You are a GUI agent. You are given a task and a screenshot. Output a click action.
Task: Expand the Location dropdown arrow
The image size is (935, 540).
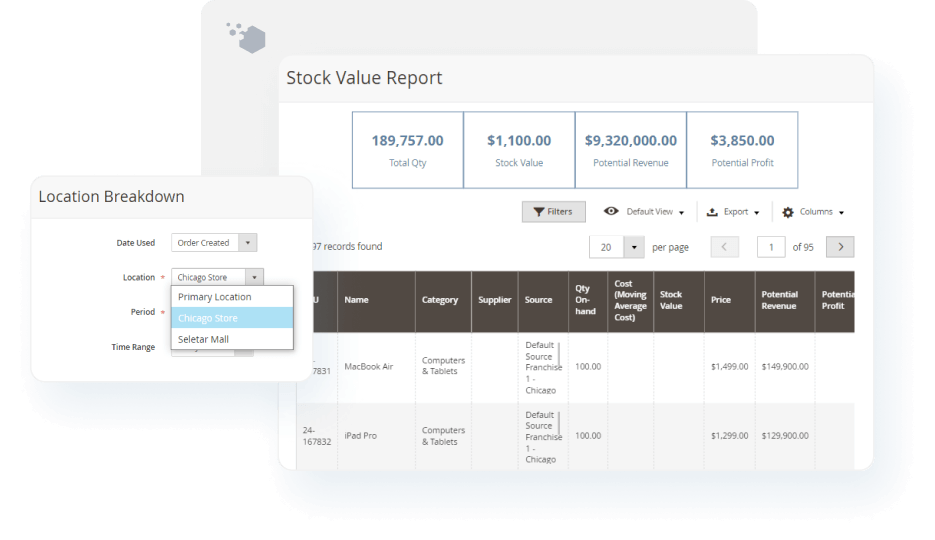point(255,277)
